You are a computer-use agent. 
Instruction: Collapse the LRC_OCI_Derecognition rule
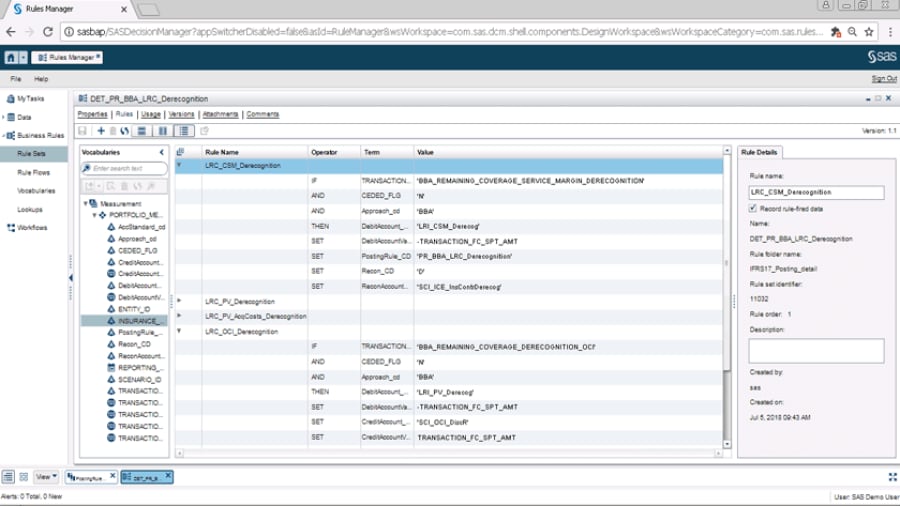(x=179, y=331)
